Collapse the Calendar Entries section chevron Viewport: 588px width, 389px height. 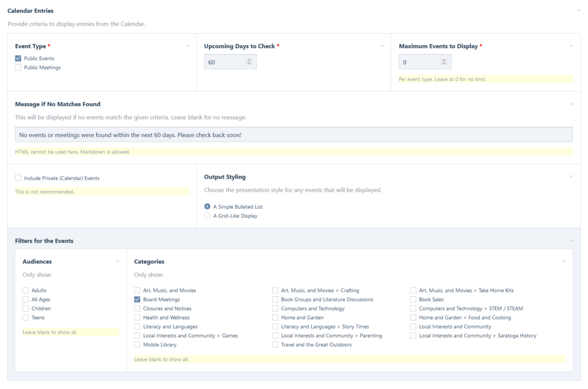[579, 11]
